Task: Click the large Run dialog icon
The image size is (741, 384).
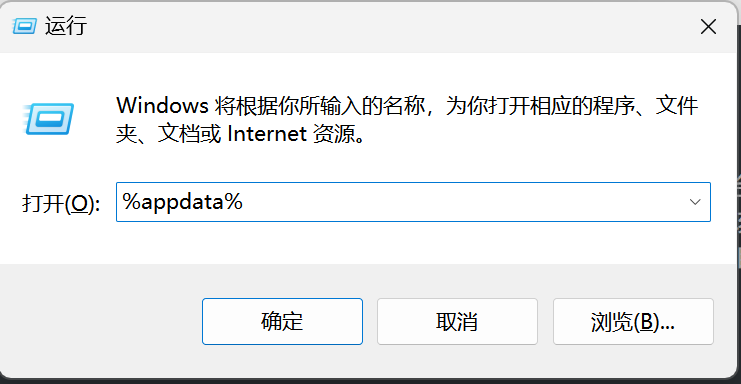Action: click(49, 119)
